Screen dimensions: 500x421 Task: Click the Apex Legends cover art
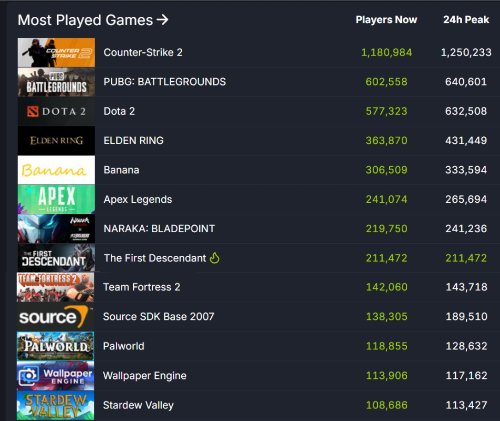[x=56, y=199]
